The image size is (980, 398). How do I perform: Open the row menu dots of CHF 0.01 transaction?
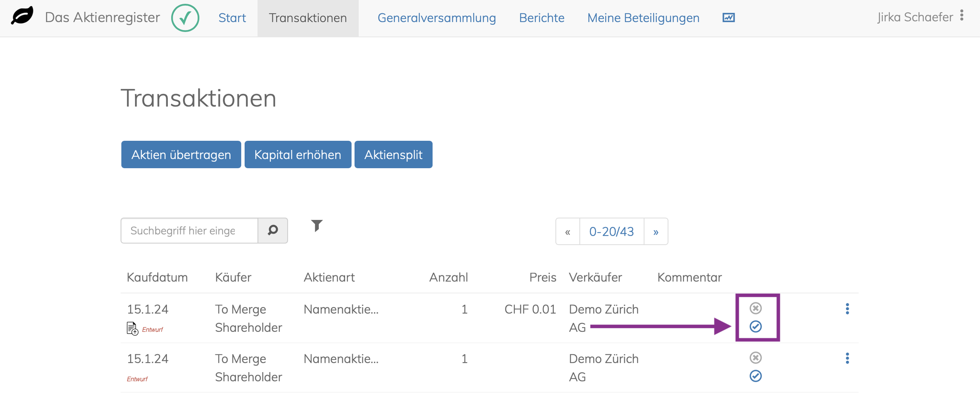click(847, 309)
